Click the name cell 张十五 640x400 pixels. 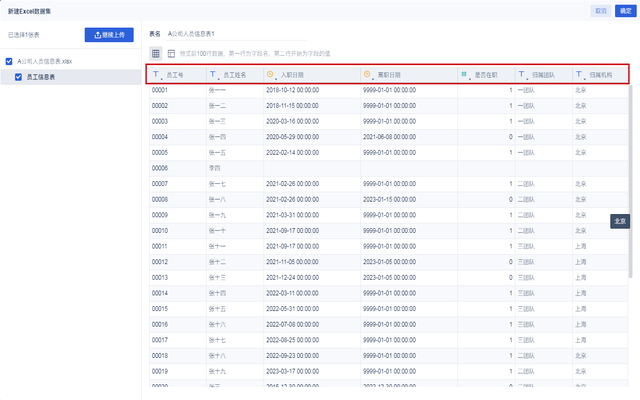[217, 309]
